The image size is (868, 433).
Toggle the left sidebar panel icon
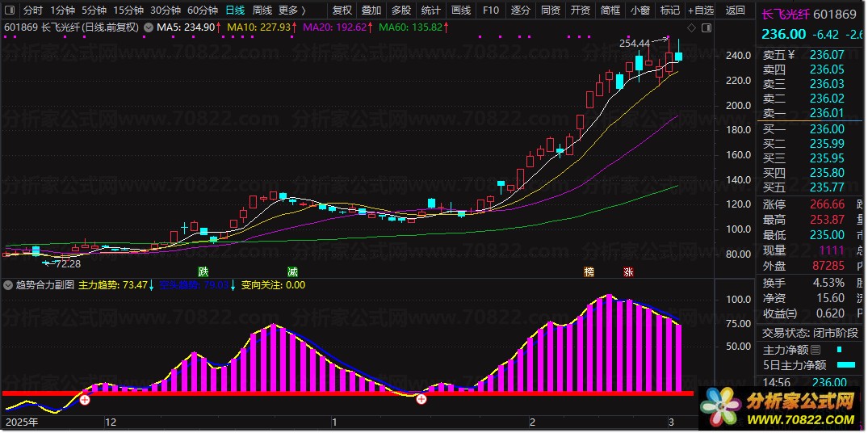point(10,10)
